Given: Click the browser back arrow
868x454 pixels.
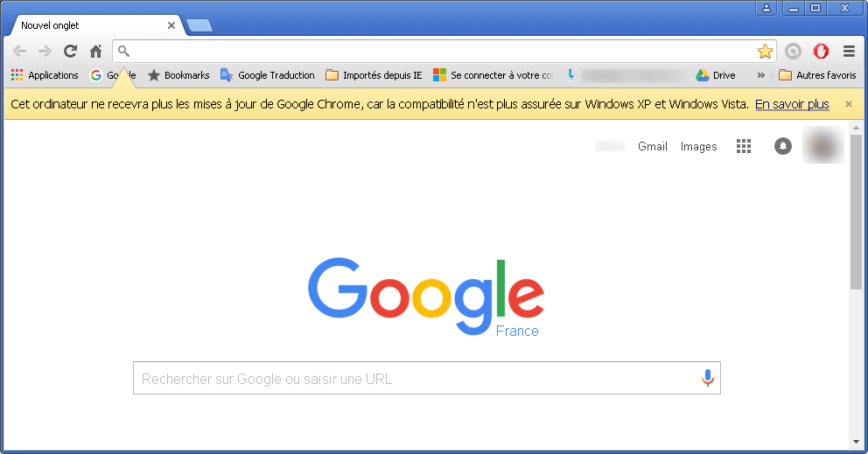Looking at the screenshot, I should pos(19,52).
